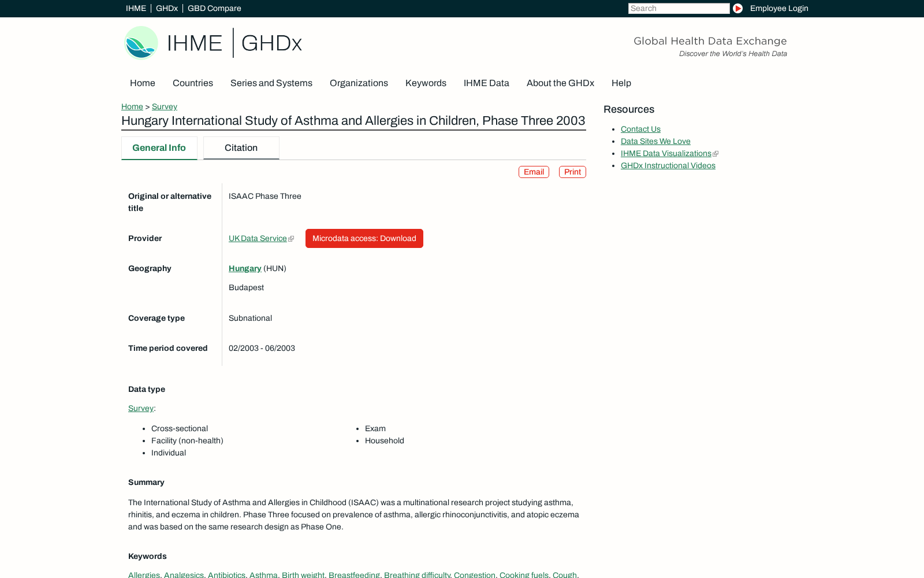Focus the Search input field
Screen dimensions: 924x578
click(x=679, y=8)
